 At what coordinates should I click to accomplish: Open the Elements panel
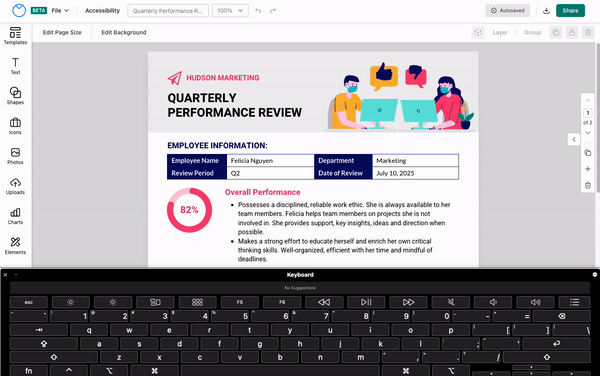pyautogui.click(x=15, y=246)
